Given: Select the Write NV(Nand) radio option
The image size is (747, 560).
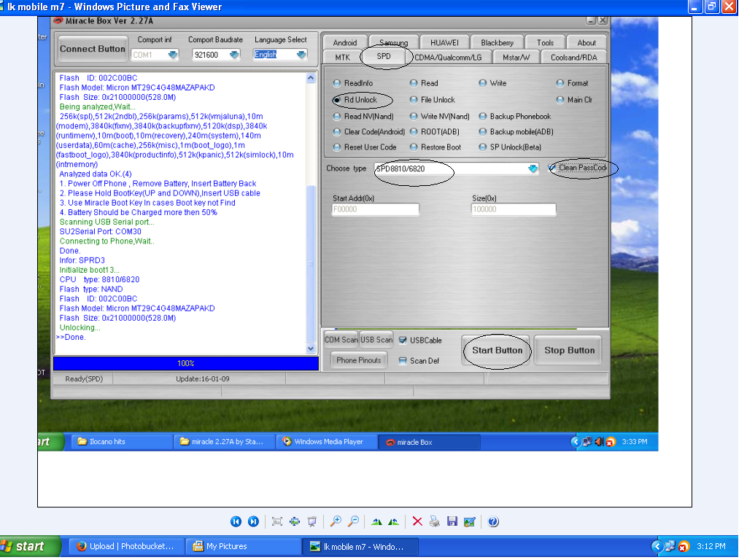Looking at the screenshot, I should (439, 117).
